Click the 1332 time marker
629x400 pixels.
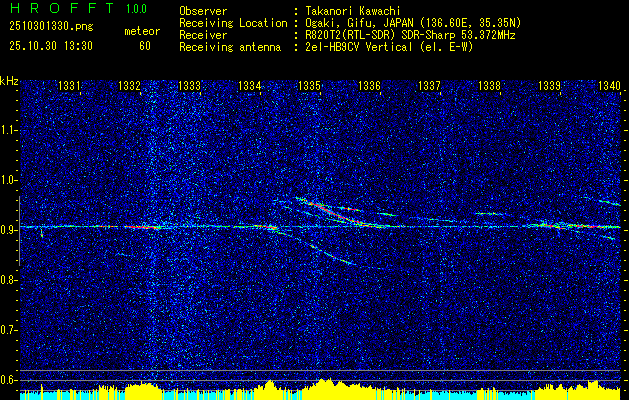[129, 85]
